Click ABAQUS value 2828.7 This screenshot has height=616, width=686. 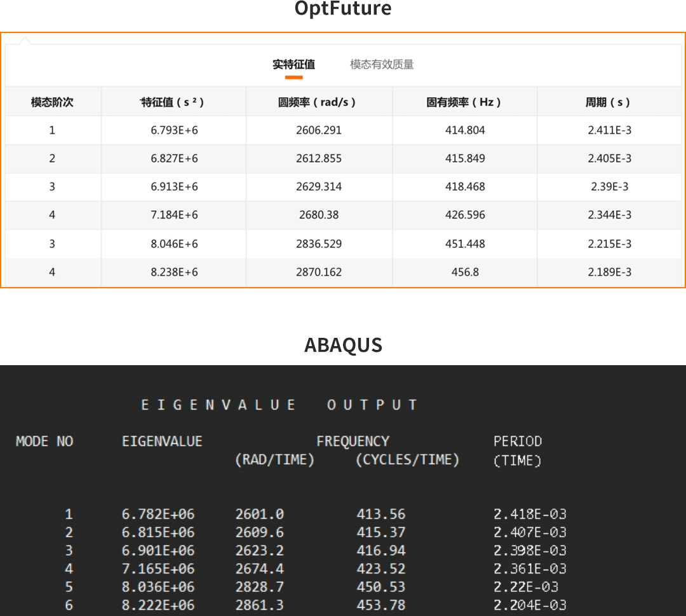point(260,587)
